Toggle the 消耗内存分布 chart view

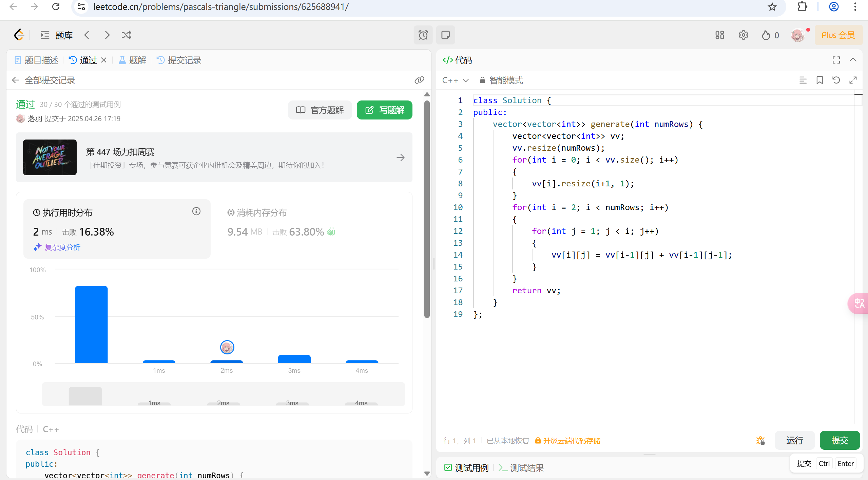(257, 213)
